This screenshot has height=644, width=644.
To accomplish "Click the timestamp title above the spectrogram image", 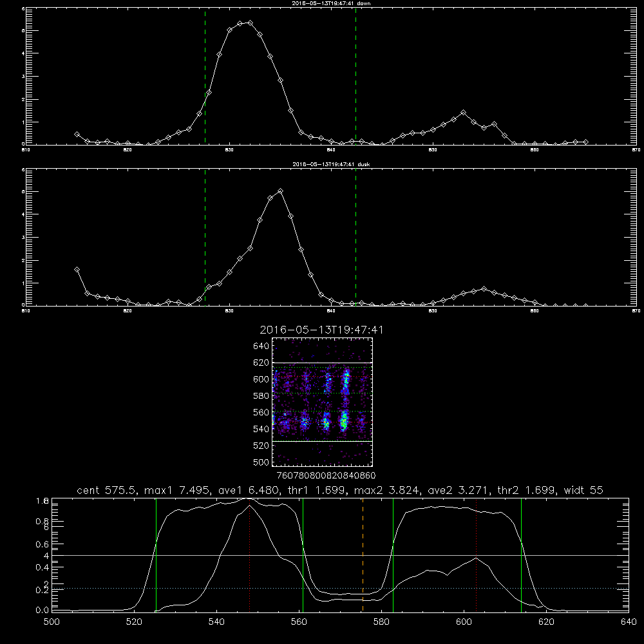I will pos(321,330).
